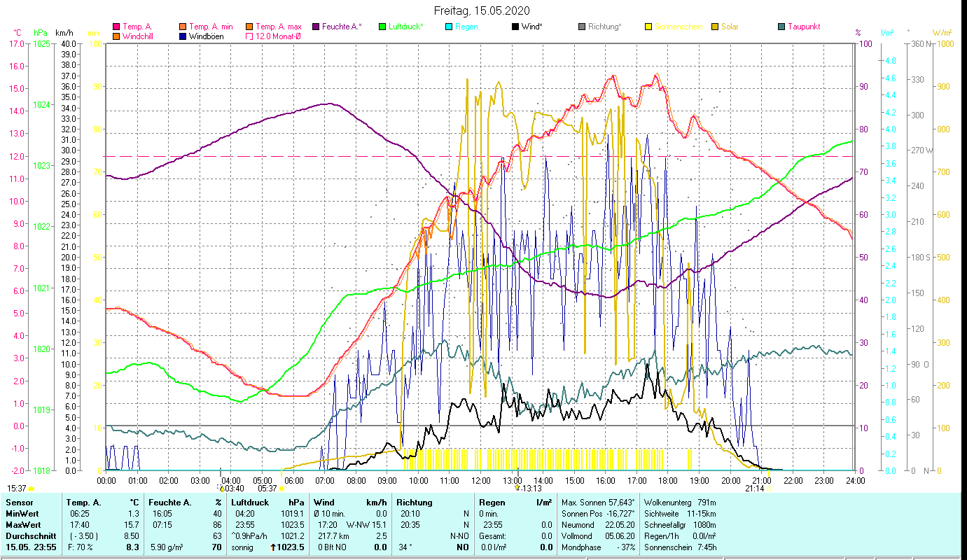Screen dimensions: 967x560
Task: Click the rising pressure arrow beside 1023.5
Action: [271, 547]
